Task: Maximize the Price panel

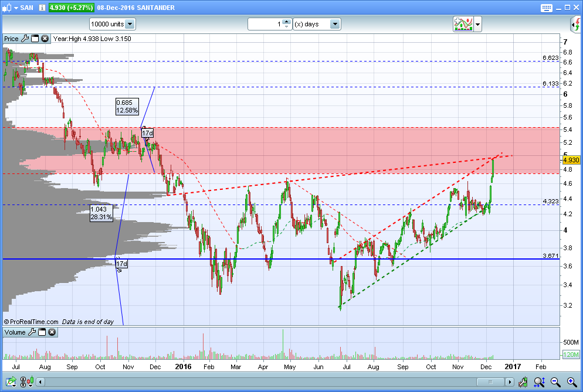Action: 35,38
